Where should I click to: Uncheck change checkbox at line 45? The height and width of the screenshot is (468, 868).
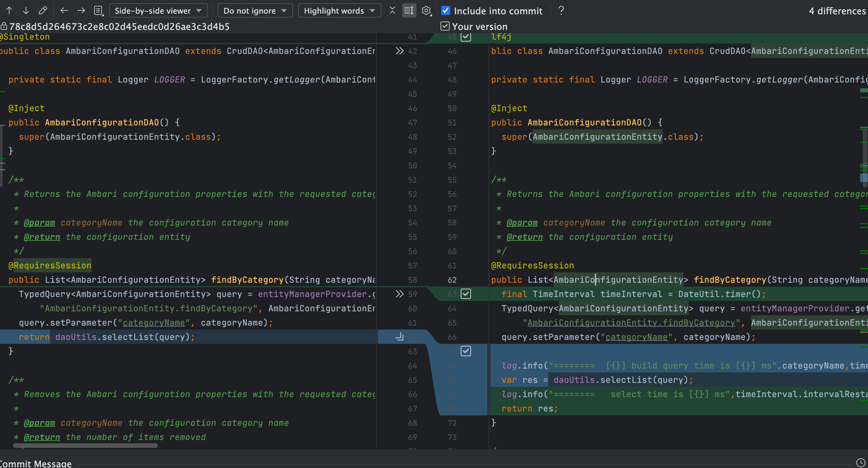(x=466, y=36)
